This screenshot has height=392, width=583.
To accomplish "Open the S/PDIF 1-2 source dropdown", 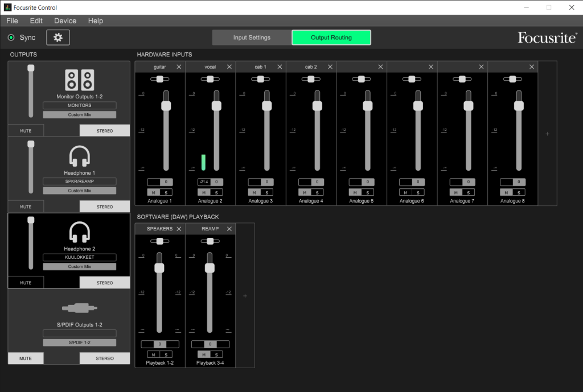I will pos(79,343).
